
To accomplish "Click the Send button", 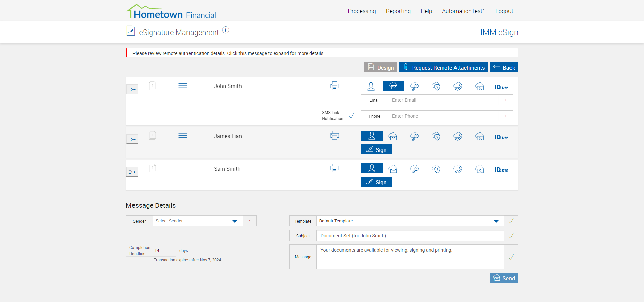I will coord(503,278).
